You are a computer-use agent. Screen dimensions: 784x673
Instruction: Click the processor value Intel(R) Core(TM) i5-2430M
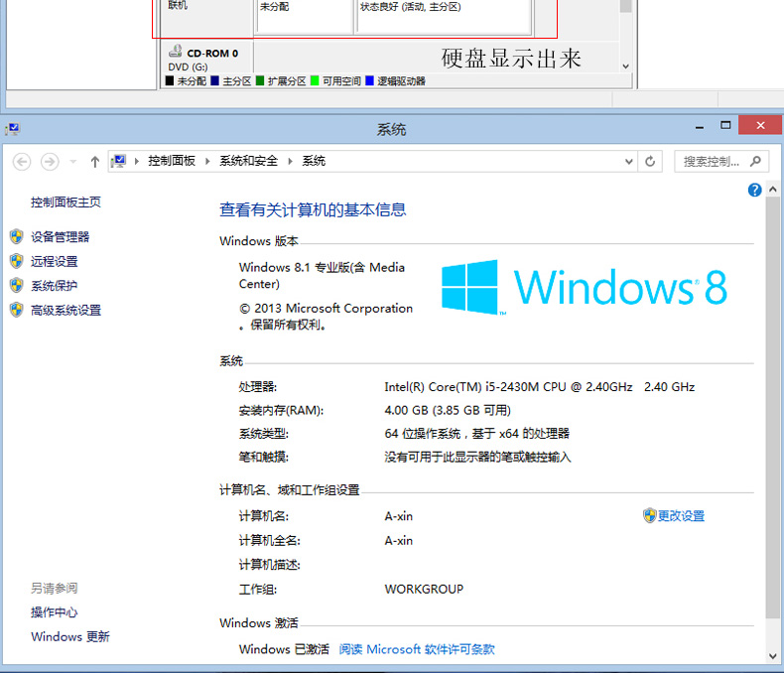[540, 386]
